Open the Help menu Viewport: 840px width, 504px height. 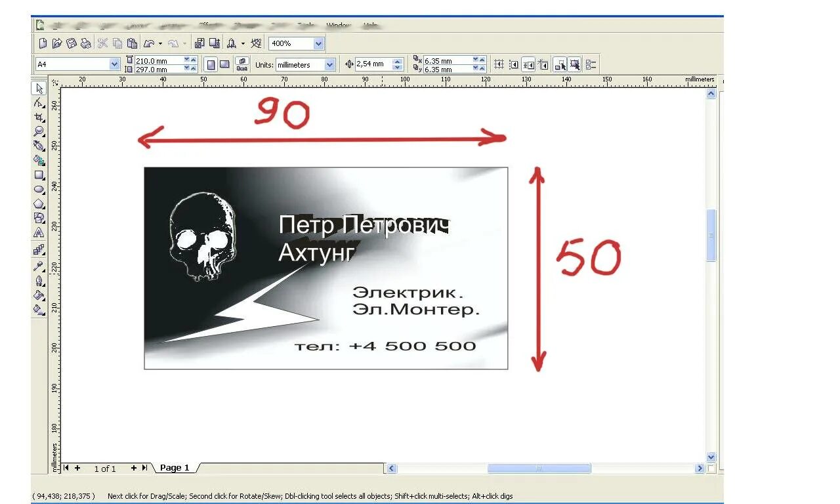pyautogui.click(x=371, y=26)
